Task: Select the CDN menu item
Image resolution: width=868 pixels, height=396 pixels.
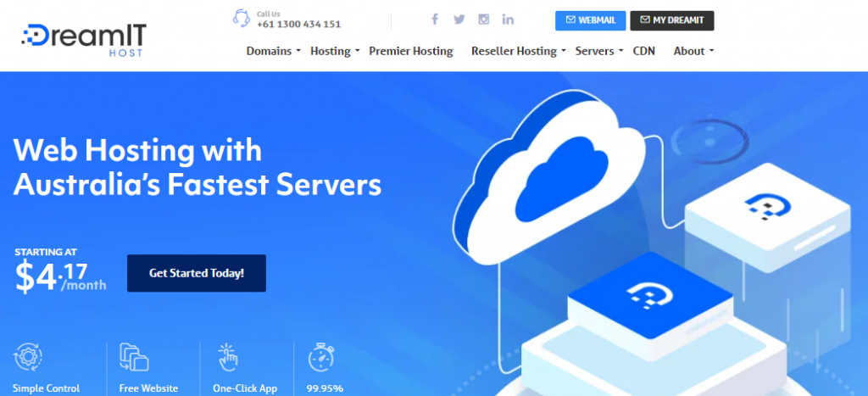Action: (644, 51)
